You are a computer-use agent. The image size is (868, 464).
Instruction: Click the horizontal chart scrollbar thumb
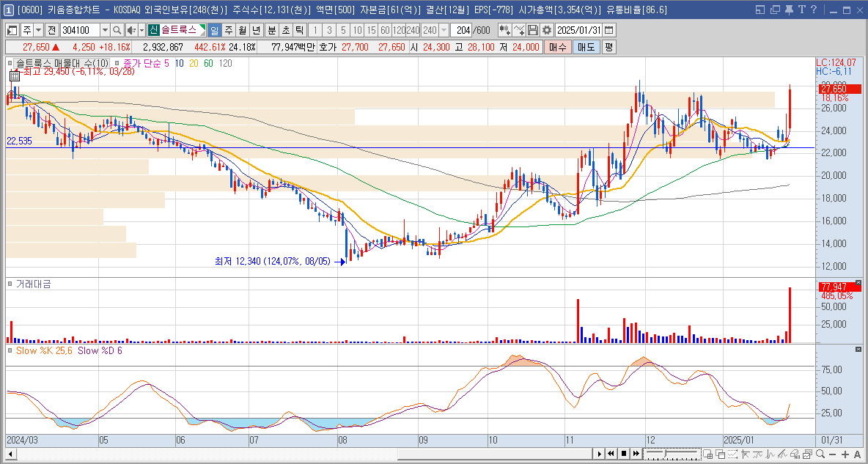click(x=496, y=454)
